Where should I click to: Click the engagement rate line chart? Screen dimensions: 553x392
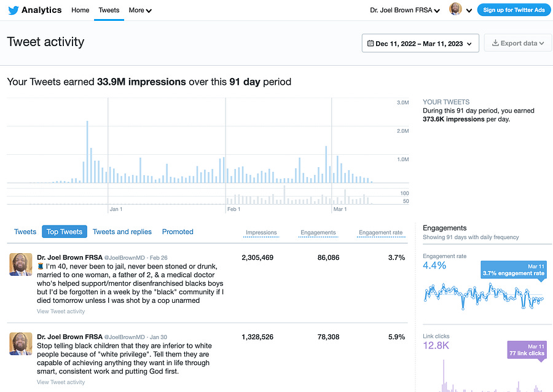pyautogui.click(x=484, y=296)
